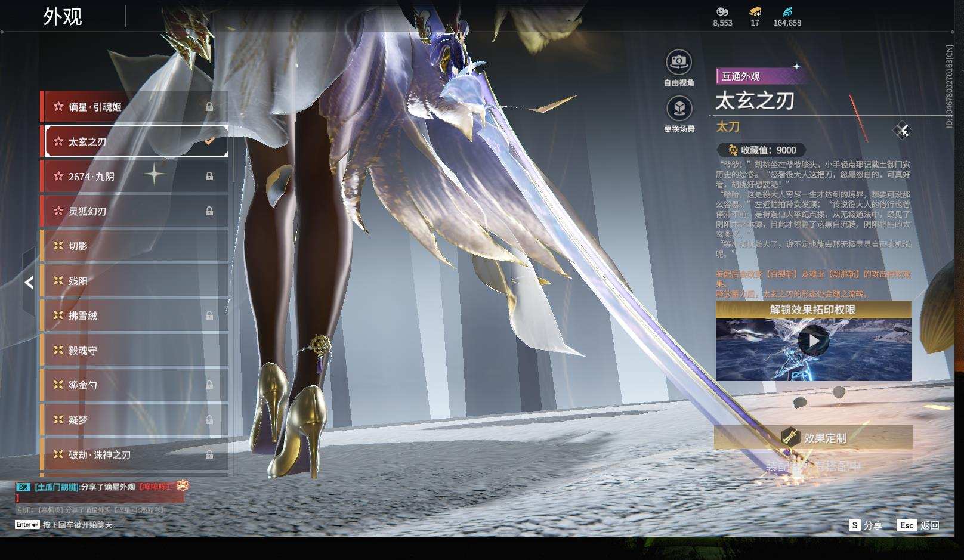
Task: Collapse the skin list with left arrow
Action: pos(29,282)
